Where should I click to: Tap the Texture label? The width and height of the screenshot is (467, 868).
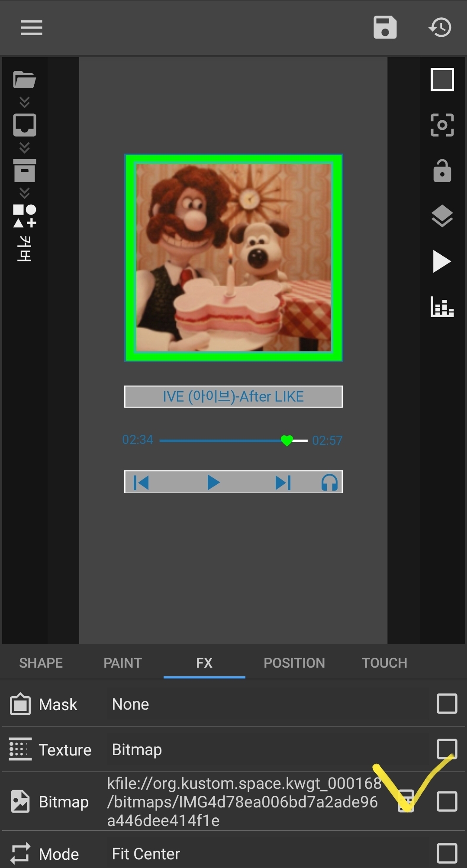pyautogui.click(x=65, y=749)
